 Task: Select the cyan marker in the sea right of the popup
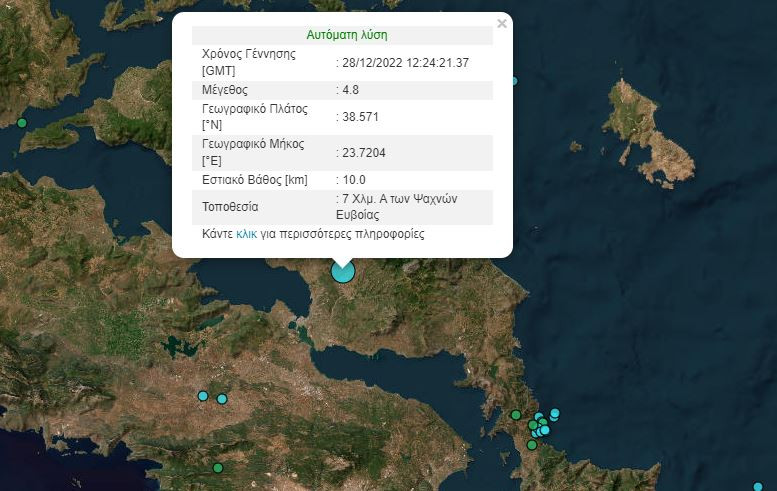click(x=514, y=81)
